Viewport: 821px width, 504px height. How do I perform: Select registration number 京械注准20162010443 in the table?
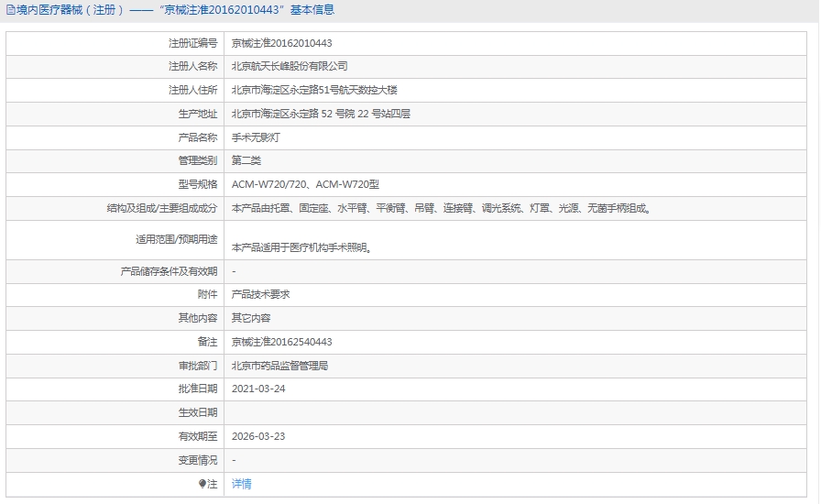pyautogui.click(x=281, y=43)
